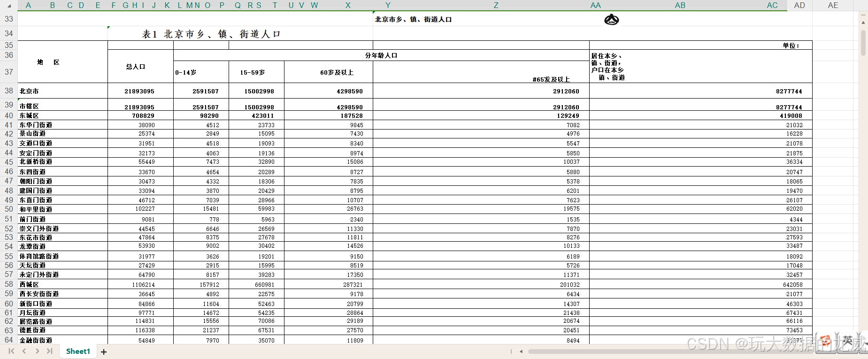Image resolution: width=868 pixels, height=359 pixels.
Task: Click the value 15556 for 展览路街道
Action: coord(211,321)
